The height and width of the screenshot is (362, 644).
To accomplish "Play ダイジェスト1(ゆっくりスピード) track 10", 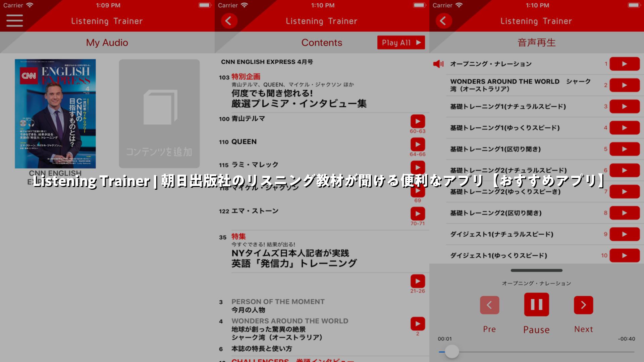I will pyautogui.click(x=625, y=255).
